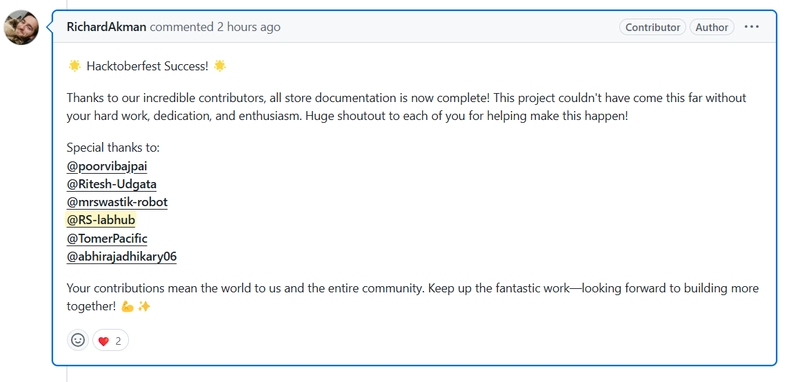
Task: Toggle the heart reaction with count 2
Action: [110, 341]
